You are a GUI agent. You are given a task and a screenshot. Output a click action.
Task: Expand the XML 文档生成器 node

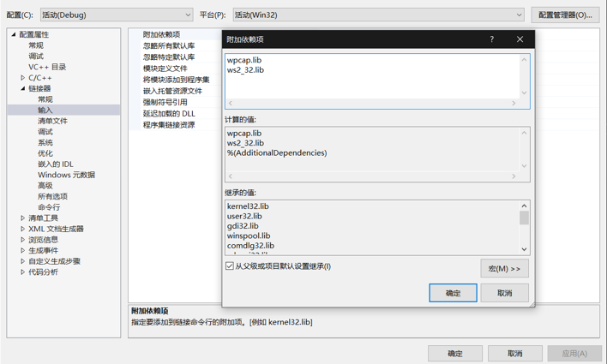pos(23,229)
